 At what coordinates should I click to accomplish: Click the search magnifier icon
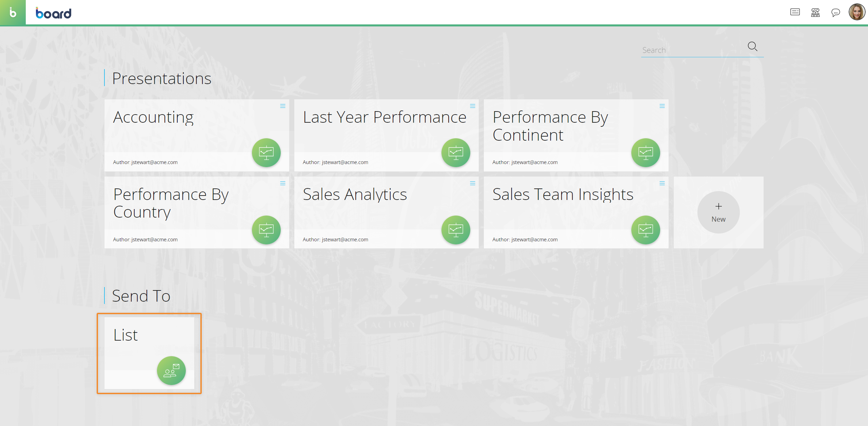752,46
